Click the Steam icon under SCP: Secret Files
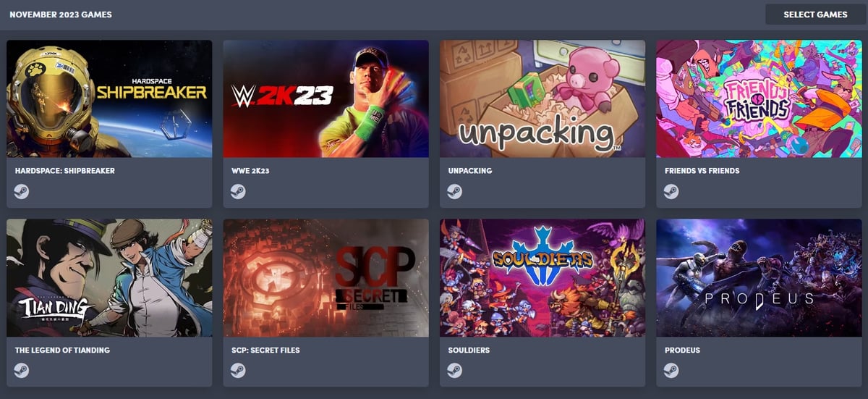The height and width of the screenshot is (399, 868). point(238,370)
